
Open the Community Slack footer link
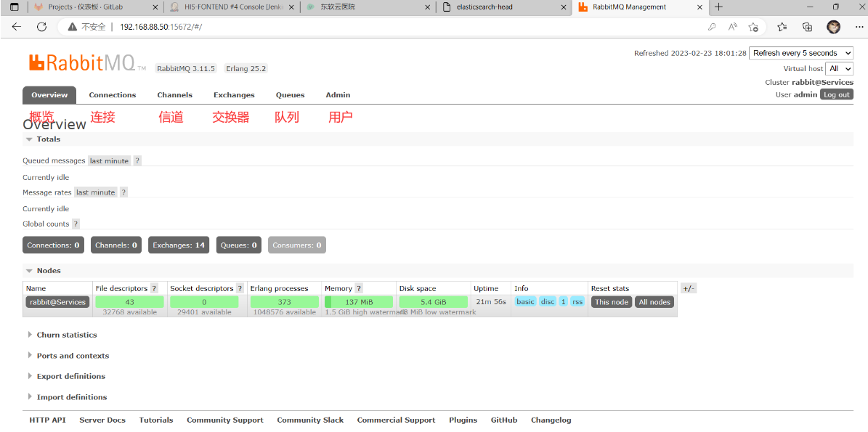pos(311,420)
